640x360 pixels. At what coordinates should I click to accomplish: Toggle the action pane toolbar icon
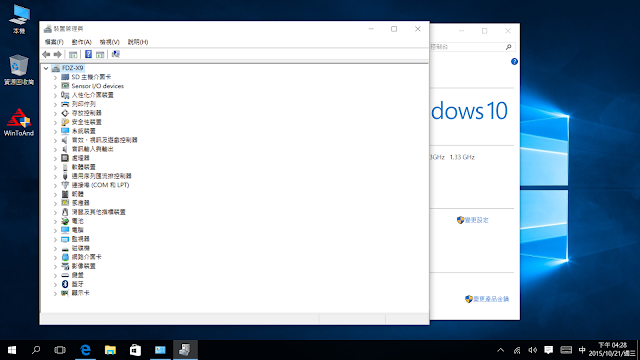[x=100, y=54]
